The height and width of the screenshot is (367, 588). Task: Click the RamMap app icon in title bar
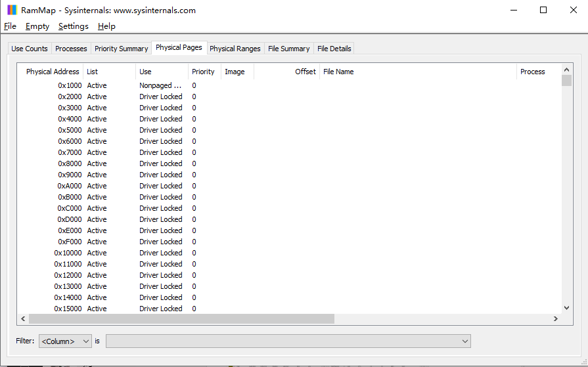(12, 11)
